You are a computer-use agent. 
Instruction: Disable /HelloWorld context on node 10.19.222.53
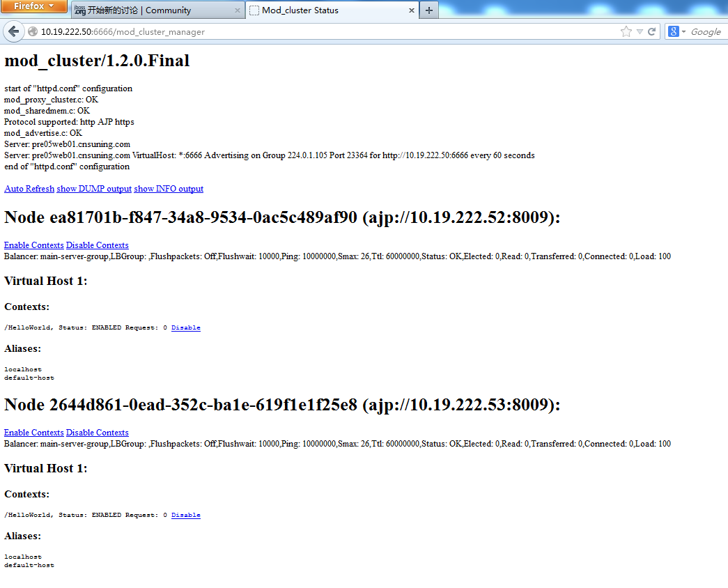tap(186, 515)
